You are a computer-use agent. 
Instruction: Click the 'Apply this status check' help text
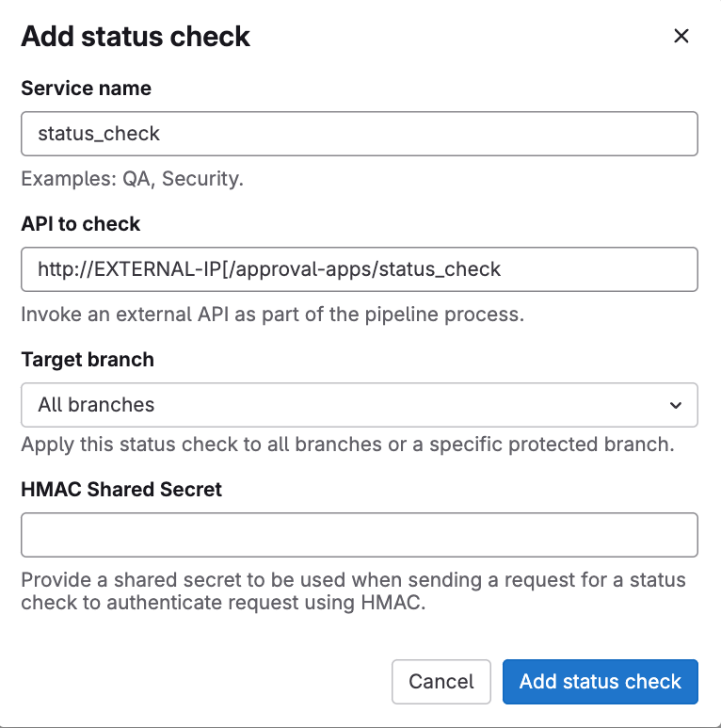tap(347, 445)
